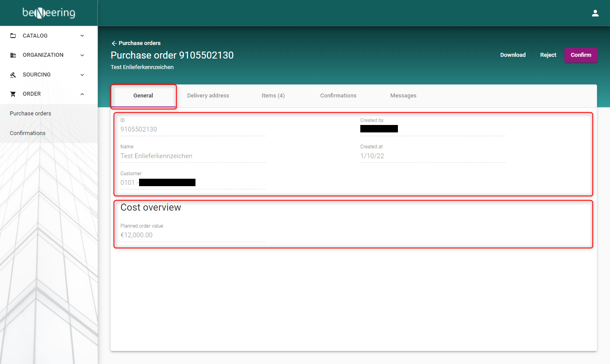The image size is (610, 364).
Task: Download the purchase order
Action: pos(512,55)
